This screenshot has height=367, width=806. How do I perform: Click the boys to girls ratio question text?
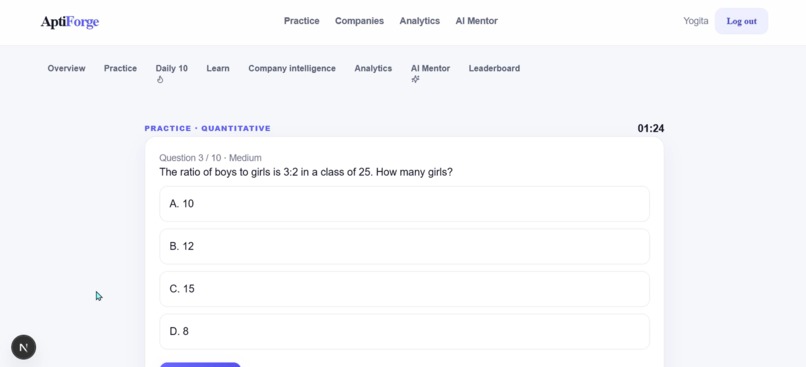pos(306,172)
